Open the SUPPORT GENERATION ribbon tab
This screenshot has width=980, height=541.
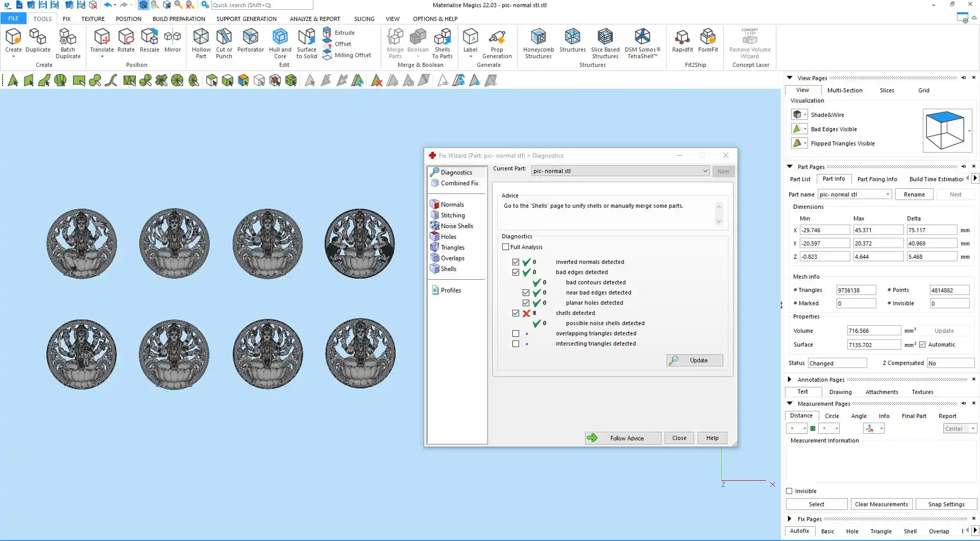[246, 19]
